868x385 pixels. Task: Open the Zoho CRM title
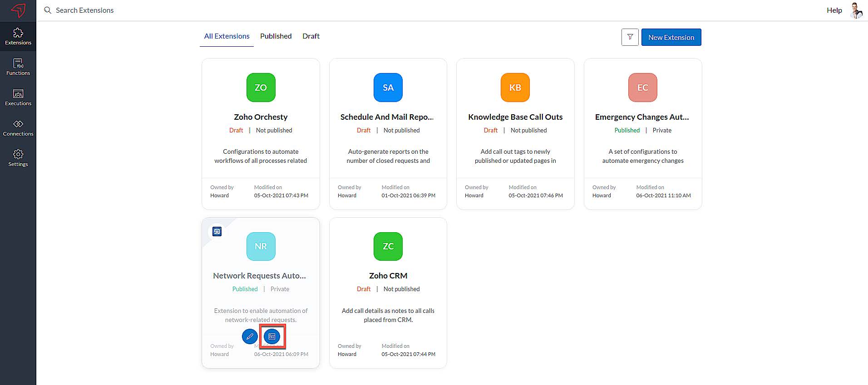[388, 276]
